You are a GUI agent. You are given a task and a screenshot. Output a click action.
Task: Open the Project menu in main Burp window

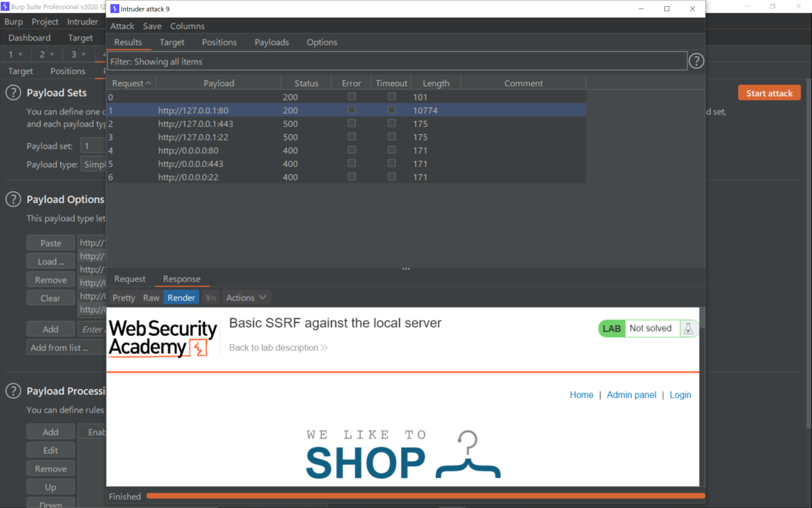point(45,22)
